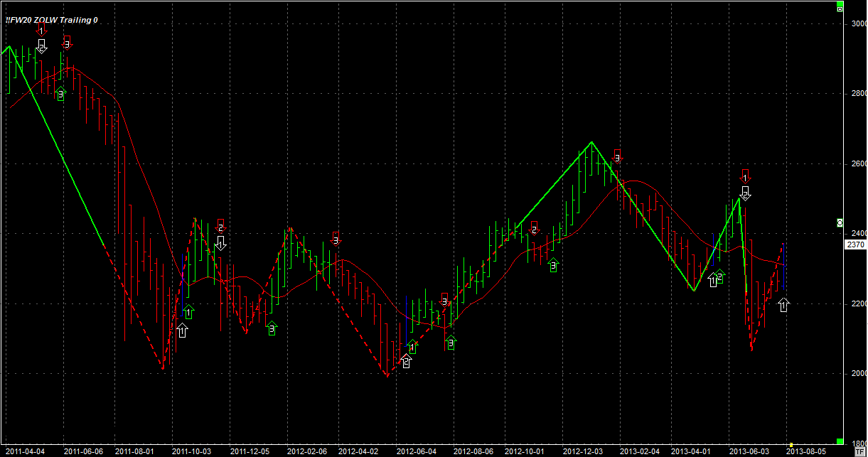Image resolution: width=868 pixels, height=457 pixels.
Task: Click the green circle icon above the 2400 level
Action: pos(840,222)
